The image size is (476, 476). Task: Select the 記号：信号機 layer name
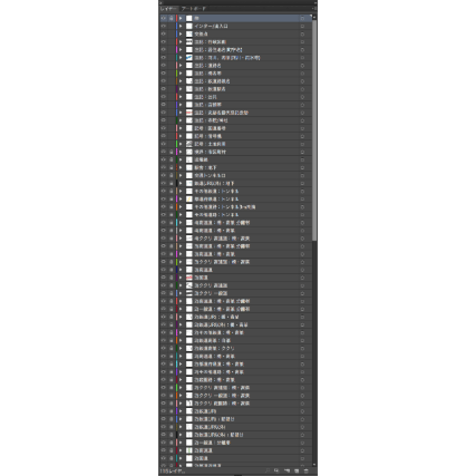(208, 136)
